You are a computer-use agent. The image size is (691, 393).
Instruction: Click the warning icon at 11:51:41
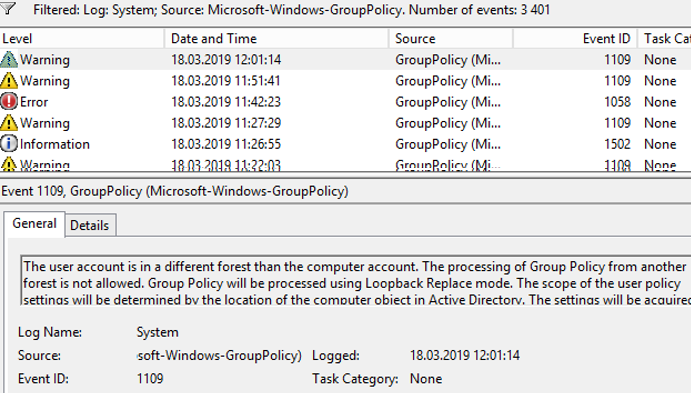point(9,81)
